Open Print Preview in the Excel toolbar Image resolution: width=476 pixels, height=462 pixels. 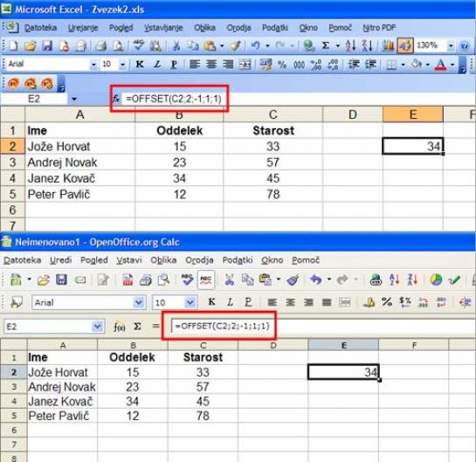[x=118, y=45]
